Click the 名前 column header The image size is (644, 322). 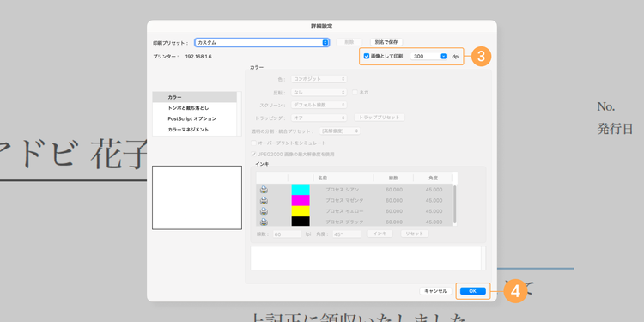pos(343,178)
